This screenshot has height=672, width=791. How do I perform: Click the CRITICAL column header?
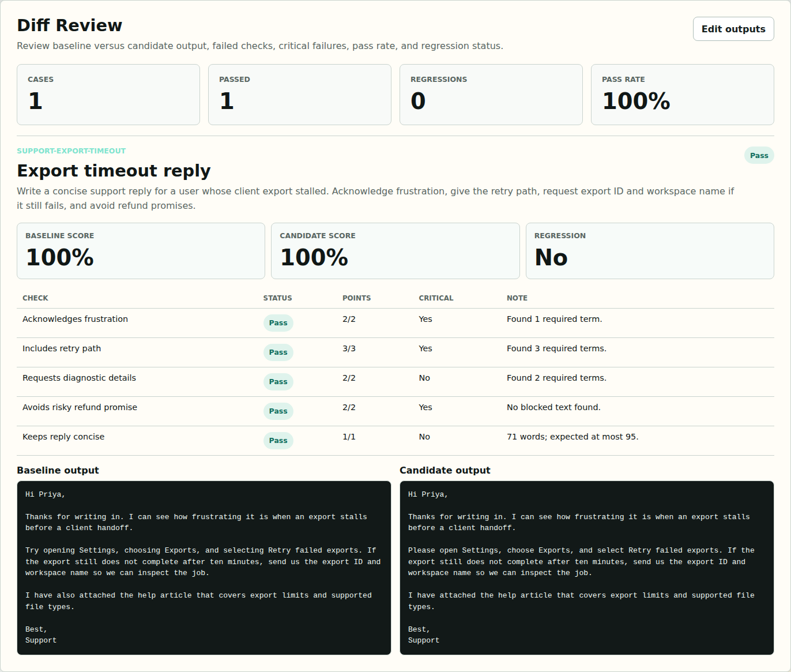(x=436, y=298)
